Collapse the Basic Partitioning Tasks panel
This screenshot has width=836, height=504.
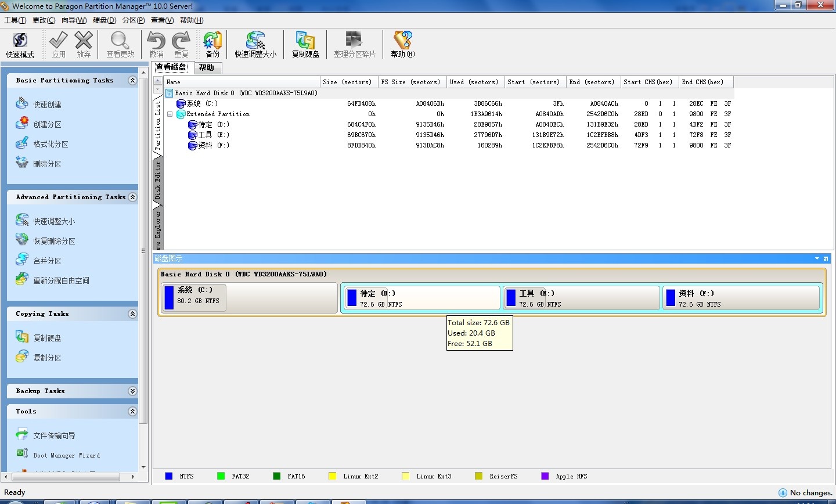click(x=132, y=81)
